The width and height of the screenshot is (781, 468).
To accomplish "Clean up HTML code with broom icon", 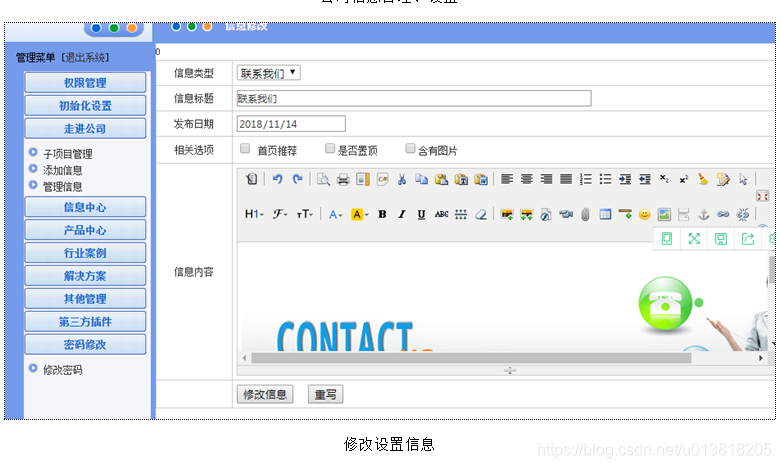I will [703, 179].
